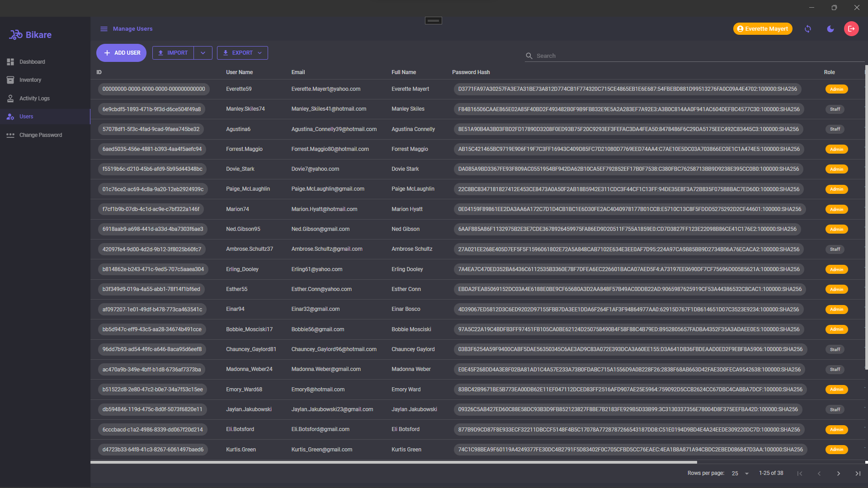
Task: Click into the Search field
Action: point(696,56)
